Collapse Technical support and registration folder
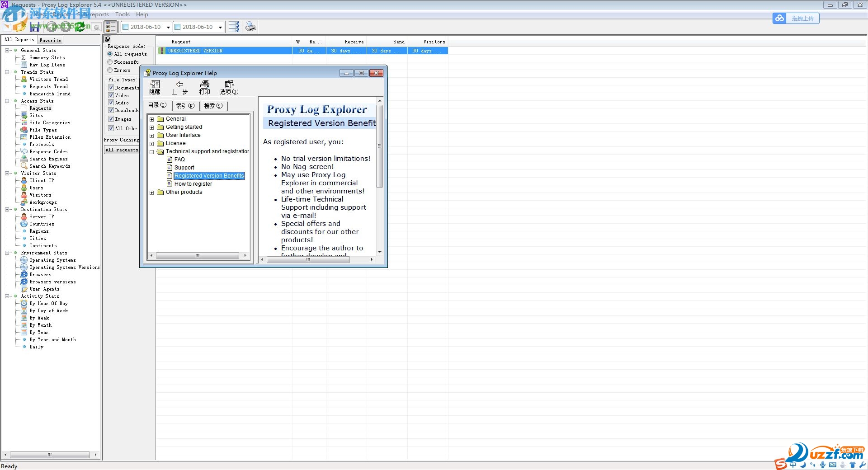This screenshot has height=470, width=868. pos(152,152)
